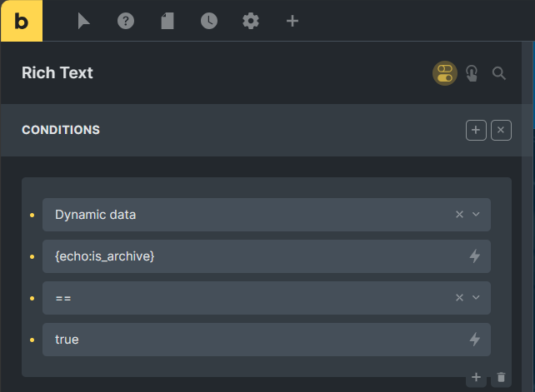This screenshot has height=392, width=535.
Task: Open settings gear icon in toolbar
Action: pyautogui.click(x=251, y=21)
